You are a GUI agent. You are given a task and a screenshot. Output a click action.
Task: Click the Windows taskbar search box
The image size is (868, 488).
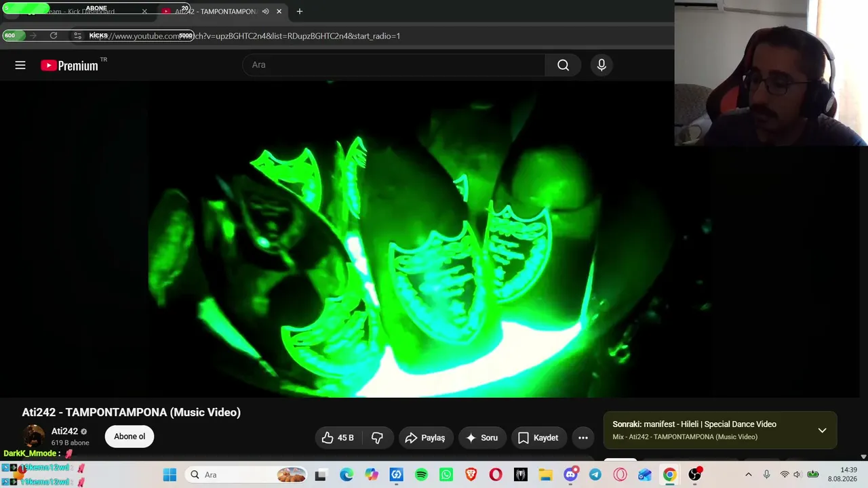click(247, 474)
